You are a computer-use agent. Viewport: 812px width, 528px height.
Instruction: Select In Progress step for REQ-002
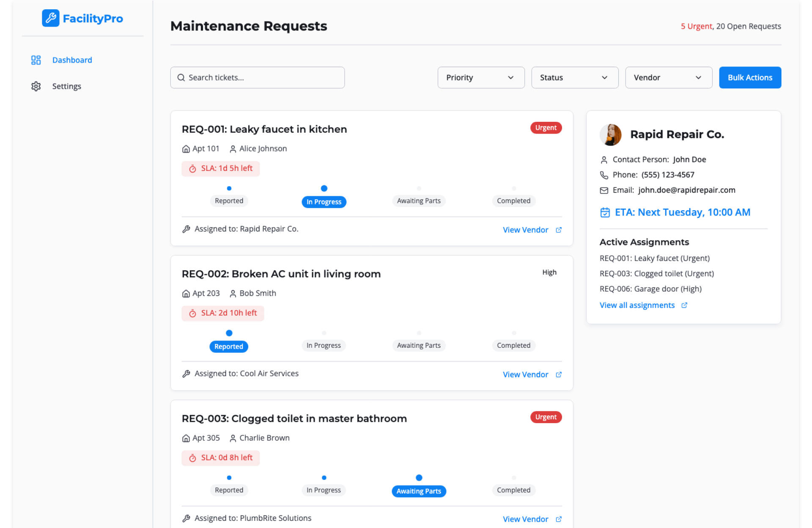pyautogui.click(x=323, y=345)
